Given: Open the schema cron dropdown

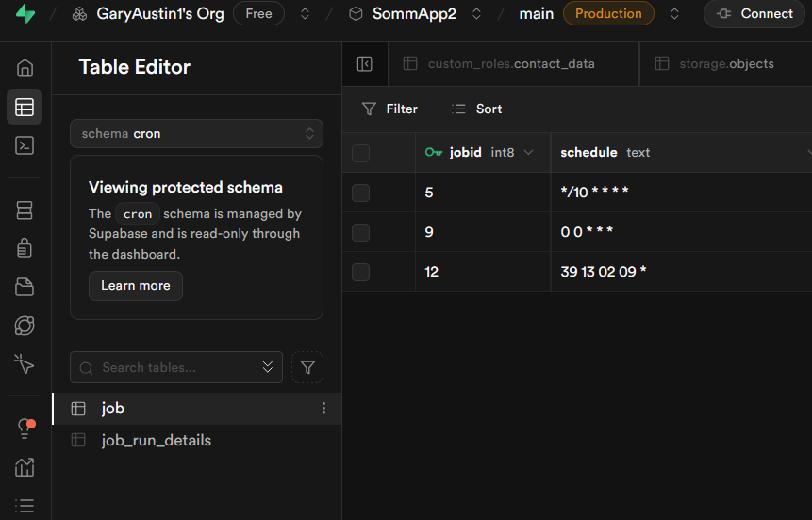Looking at the screenshot, I should pyautogui.click(x=196, y=134).
